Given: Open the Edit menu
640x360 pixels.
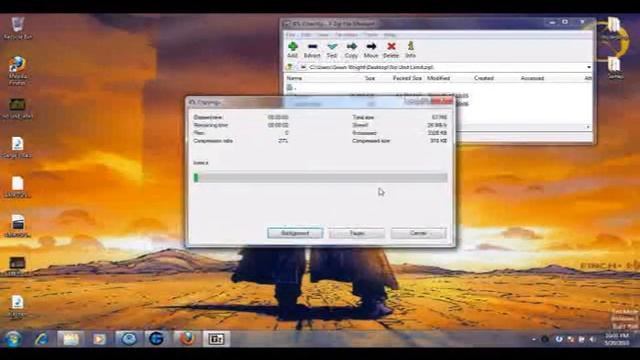Looking at the screenshot, I should (306, 35).
